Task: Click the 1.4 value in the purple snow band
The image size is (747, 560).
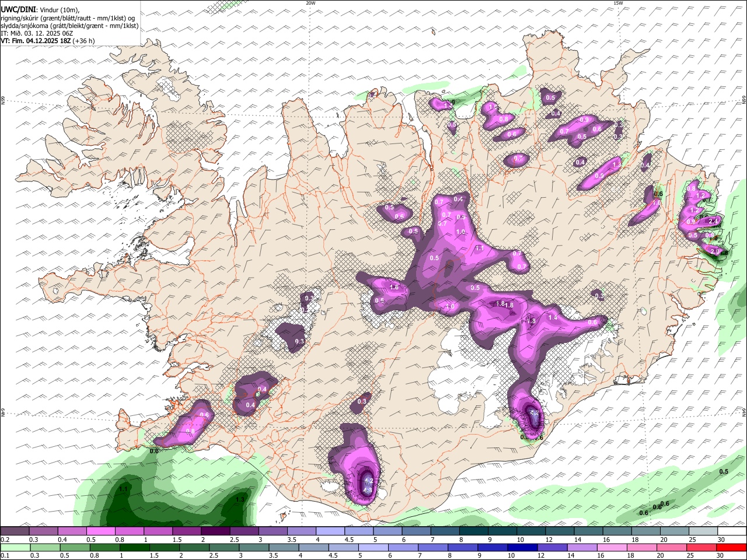Action: (553, 318)
